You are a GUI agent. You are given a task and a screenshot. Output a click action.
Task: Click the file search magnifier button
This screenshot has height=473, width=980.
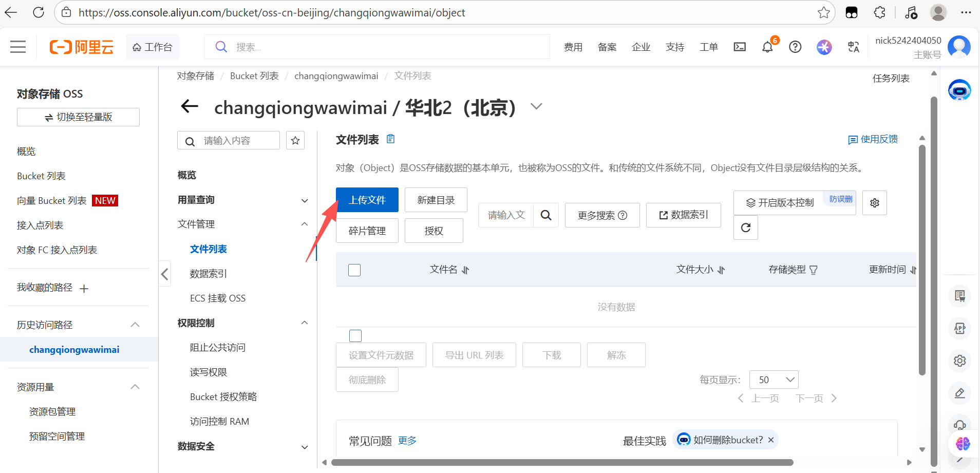click(x=546, y=215)
